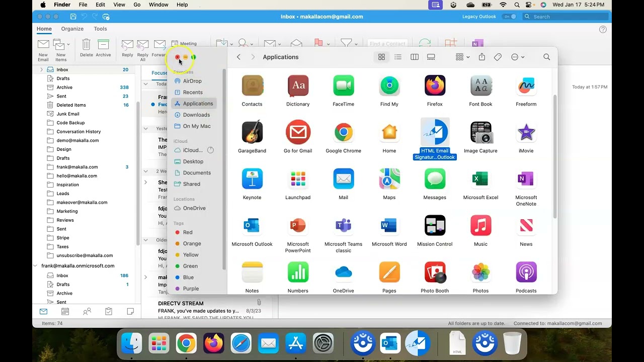Toggle the Legacy Outlook switch
The image size is (644, 362).
pos(509,17)
